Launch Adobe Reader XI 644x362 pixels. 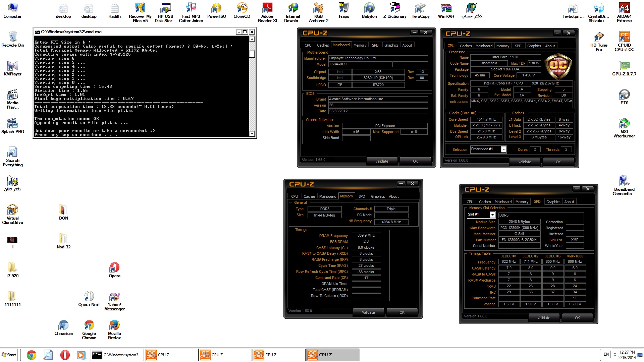coord(267,13)
